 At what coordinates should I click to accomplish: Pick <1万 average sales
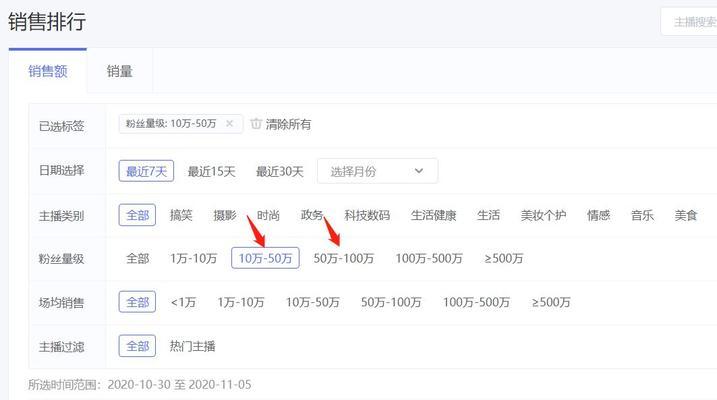tap(183, 302)
